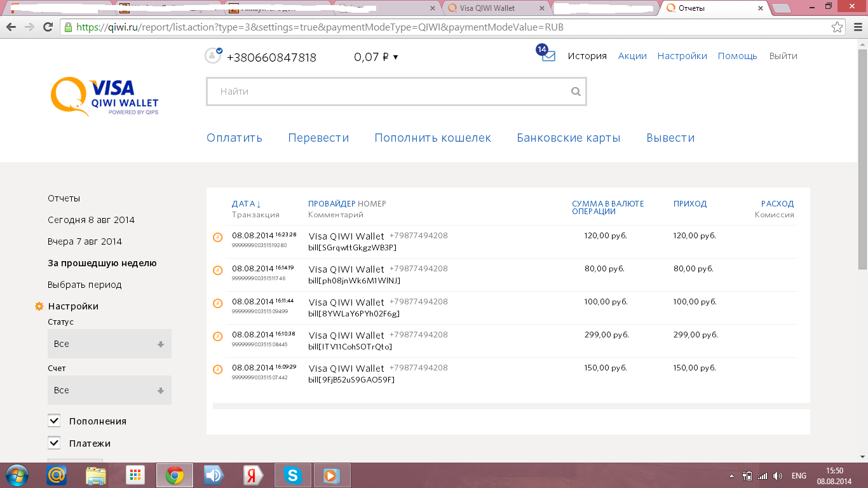Viewport: 868px width, 488px height.
Task: Click the Visa QIWI Wallet logo
Action: tap(105, 97)
